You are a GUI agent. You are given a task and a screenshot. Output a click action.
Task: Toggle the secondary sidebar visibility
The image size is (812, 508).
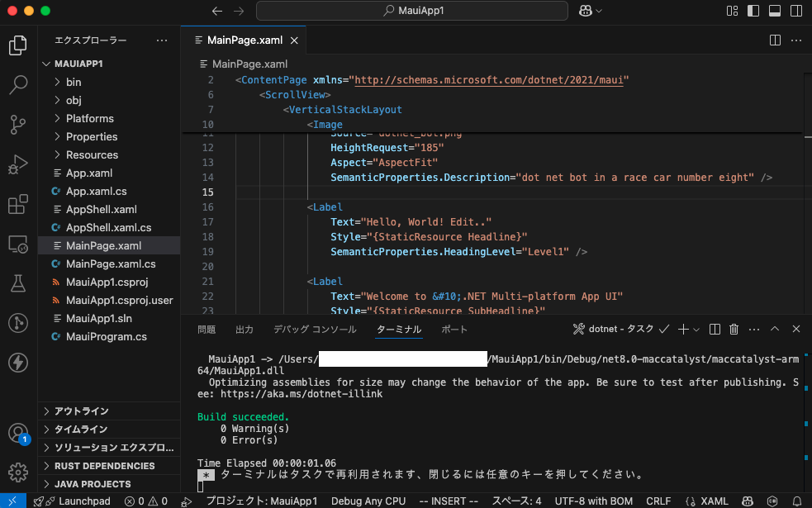pos(795,12)
